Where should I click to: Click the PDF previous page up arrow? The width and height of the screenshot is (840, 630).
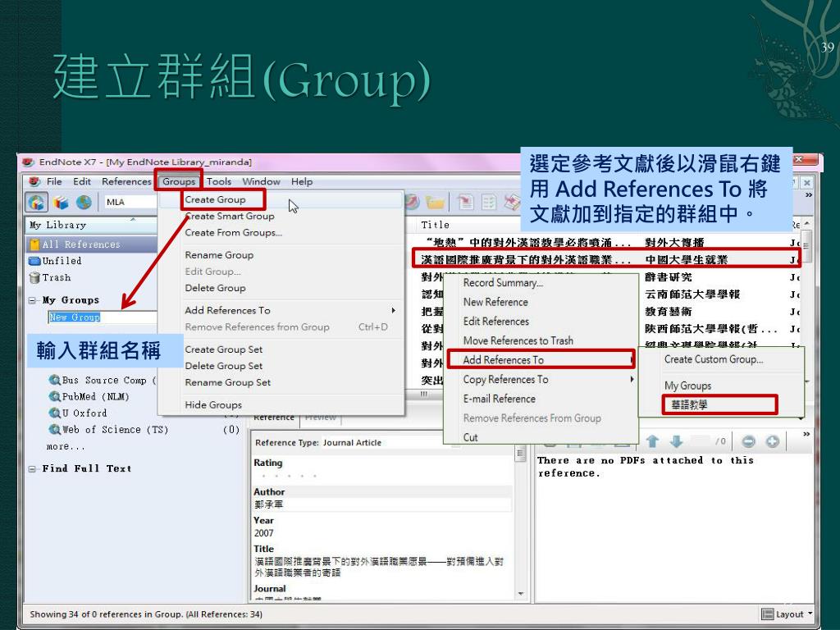[652, 441]
